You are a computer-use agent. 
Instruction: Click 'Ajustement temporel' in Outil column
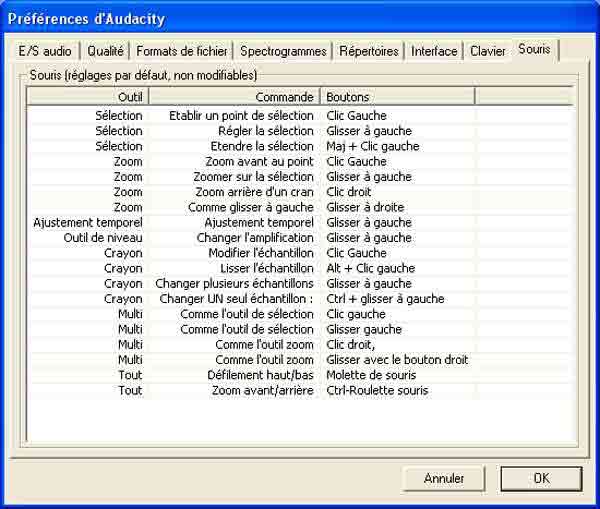coord(88,223)
